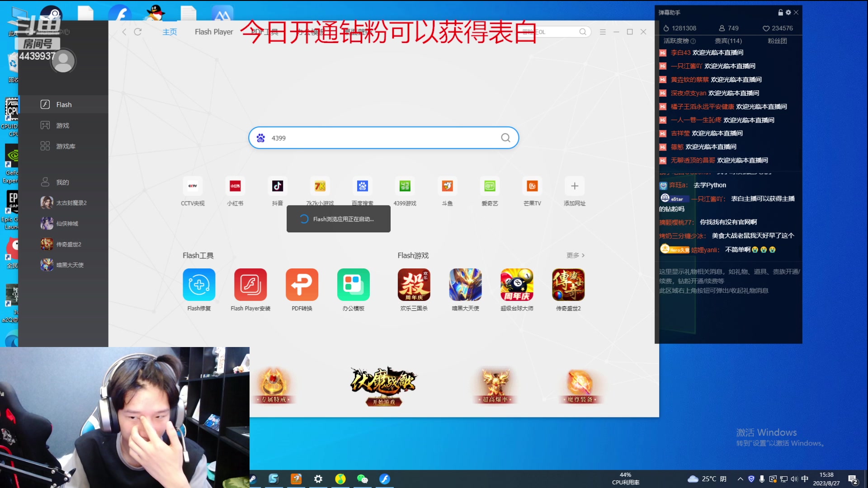Open the 暗黑大天使 game thumbnail
868x488 pixels.
tap(465, 285)
